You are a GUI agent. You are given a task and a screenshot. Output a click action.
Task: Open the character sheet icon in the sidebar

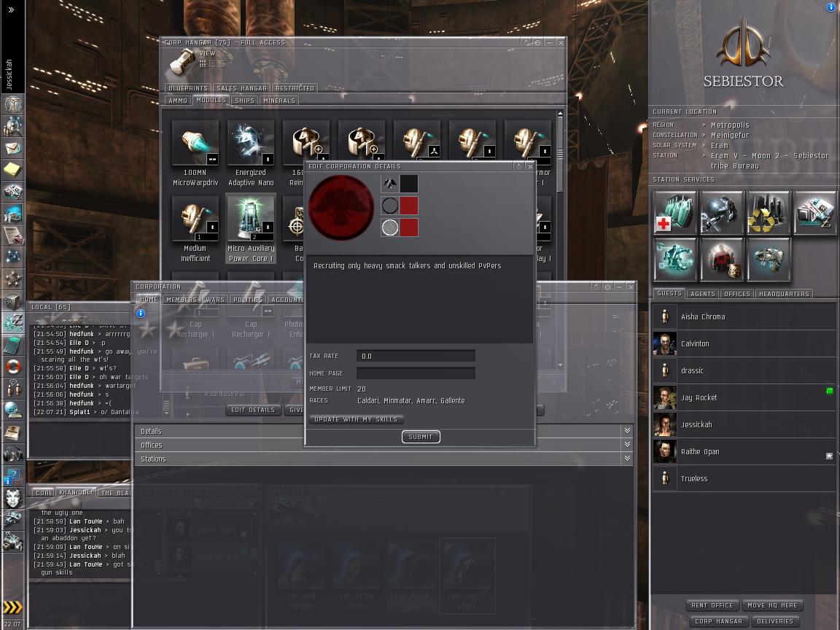tap(13, 104)
